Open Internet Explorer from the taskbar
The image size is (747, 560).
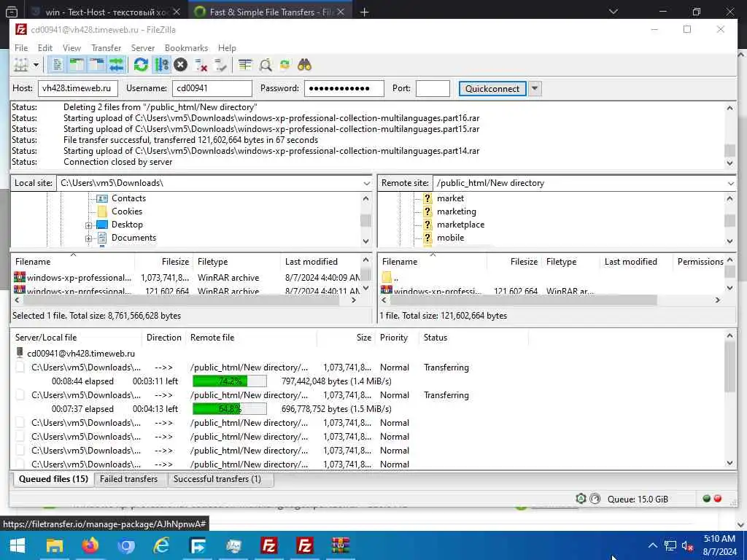click(161, 545)
